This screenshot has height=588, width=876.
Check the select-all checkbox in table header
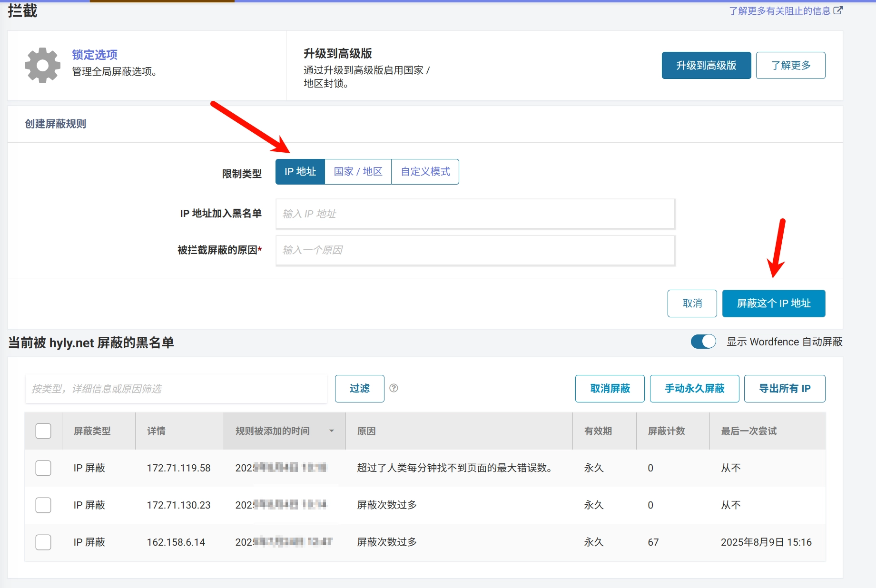tap(43, 431)
